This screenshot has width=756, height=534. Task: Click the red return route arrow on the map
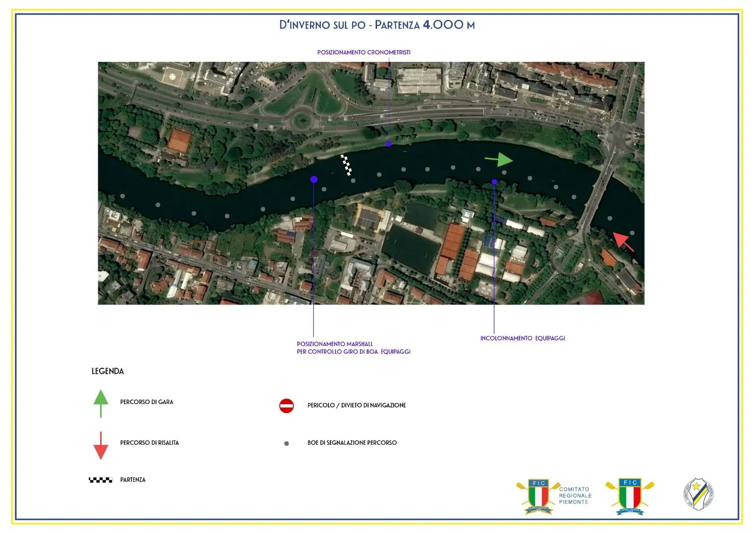623,241
